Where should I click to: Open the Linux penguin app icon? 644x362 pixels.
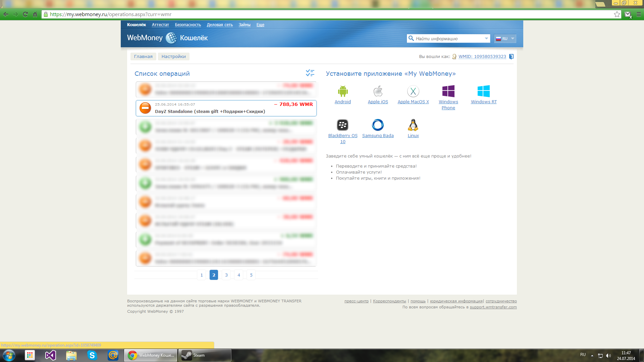(x=413, y=125)
